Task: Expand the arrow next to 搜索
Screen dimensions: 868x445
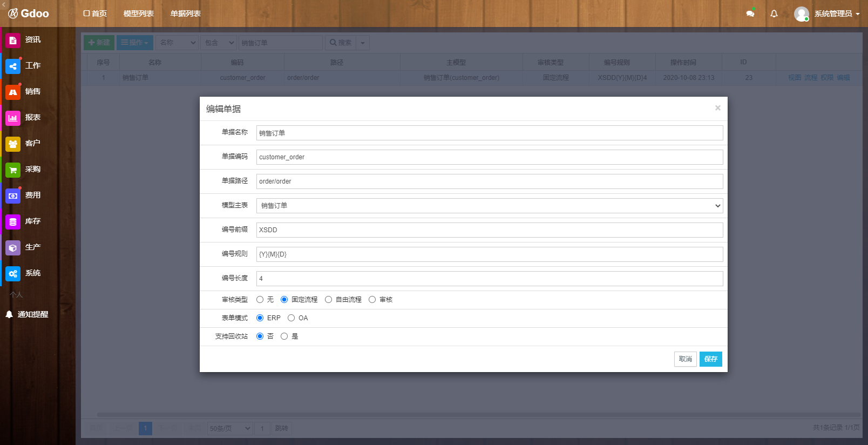Action: [x=363, y=43]
